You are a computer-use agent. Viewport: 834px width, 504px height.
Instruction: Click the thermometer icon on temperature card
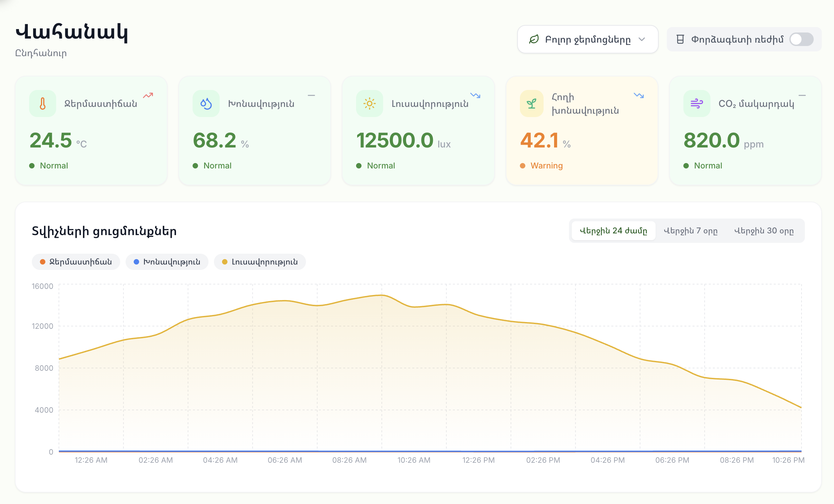coord(43,103)
